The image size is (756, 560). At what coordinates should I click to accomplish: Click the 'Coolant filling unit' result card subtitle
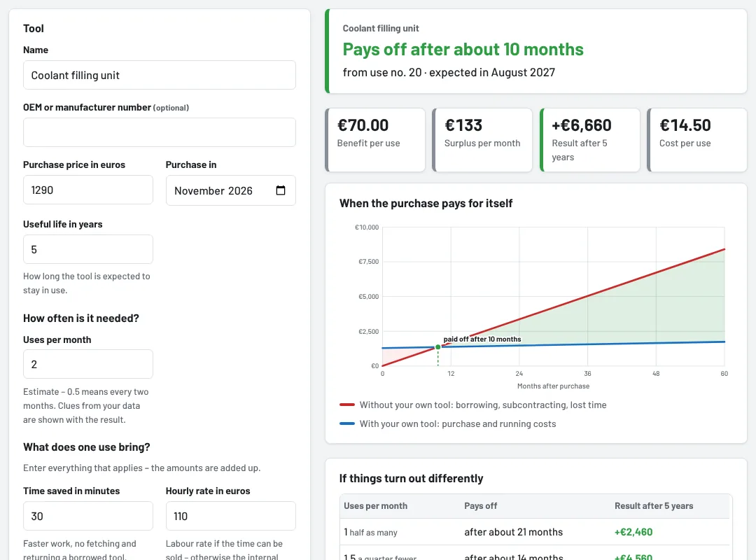coord(381,29)
